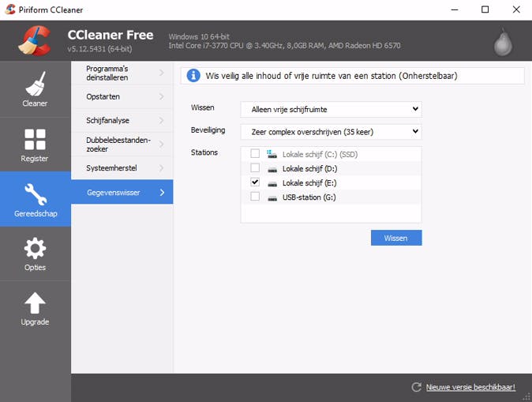This screenshot has width=532, height=402.
Task: Open the Beveiliging dropdown '35 keer'
Action: [332, 132]
